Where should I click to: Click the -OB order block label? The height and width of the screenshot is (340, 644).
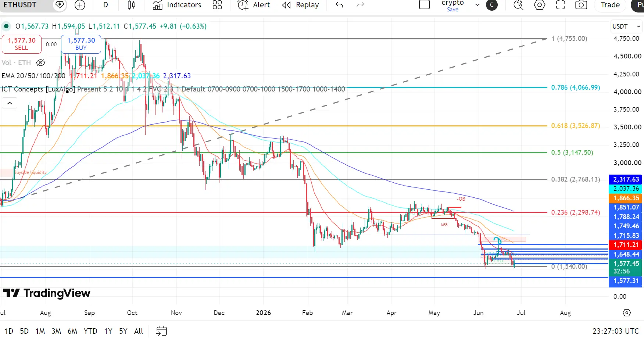coord(461,199)
